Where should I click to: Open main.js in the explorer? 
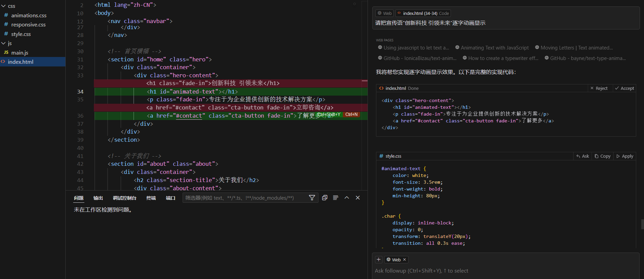coord(20,53)
